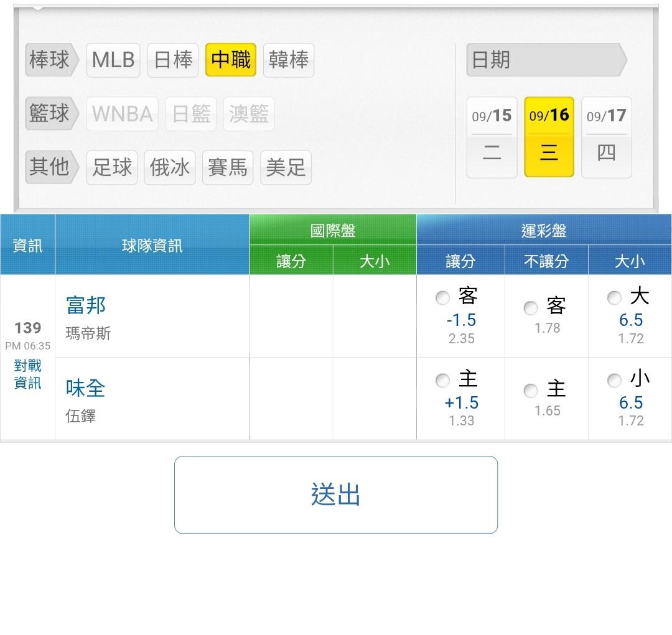The height and width of the screenshot is (635, 672).
Task: Choose the 韓棒 league filter
Action: coord(289,60)
